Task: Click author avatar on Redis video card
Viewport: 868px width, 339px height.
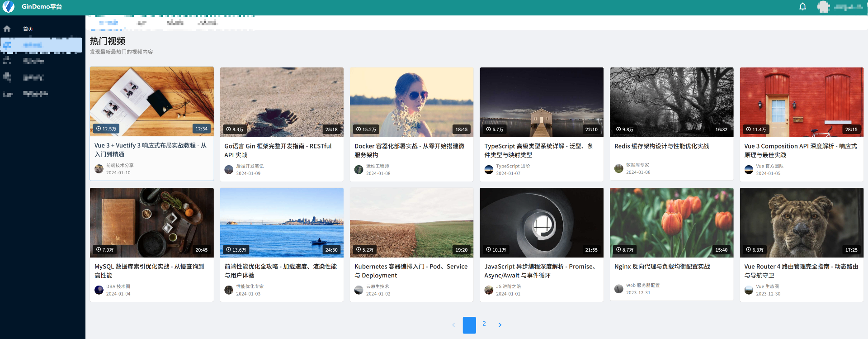Action: (x=618, y=168)
